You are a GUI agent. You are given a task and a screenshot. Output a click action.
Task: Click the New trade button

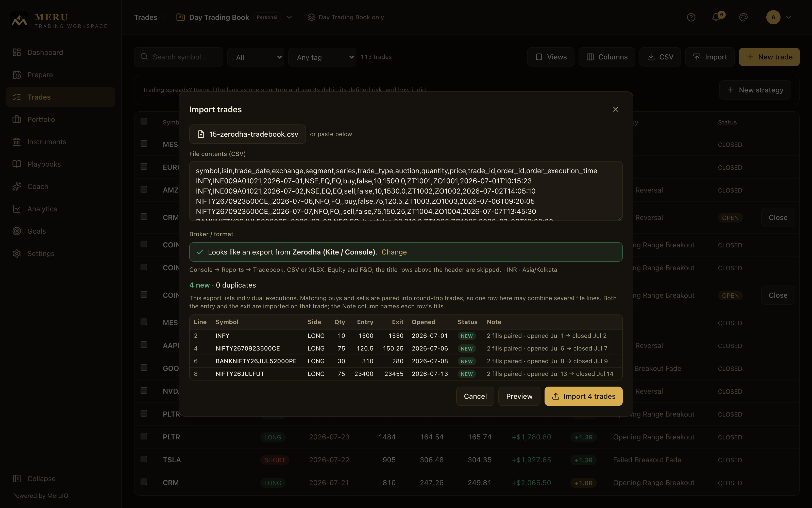pos(769,57)
